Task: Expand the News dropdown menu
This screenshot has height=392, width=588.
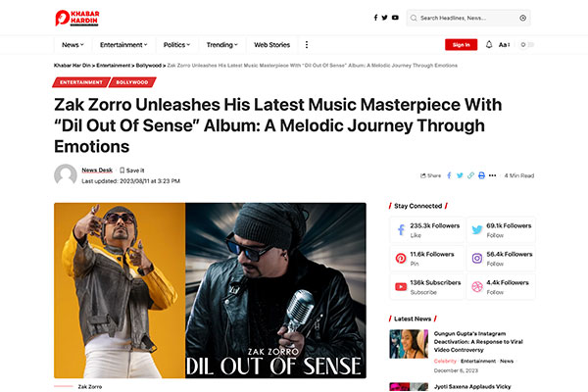Action: (73, 45)
